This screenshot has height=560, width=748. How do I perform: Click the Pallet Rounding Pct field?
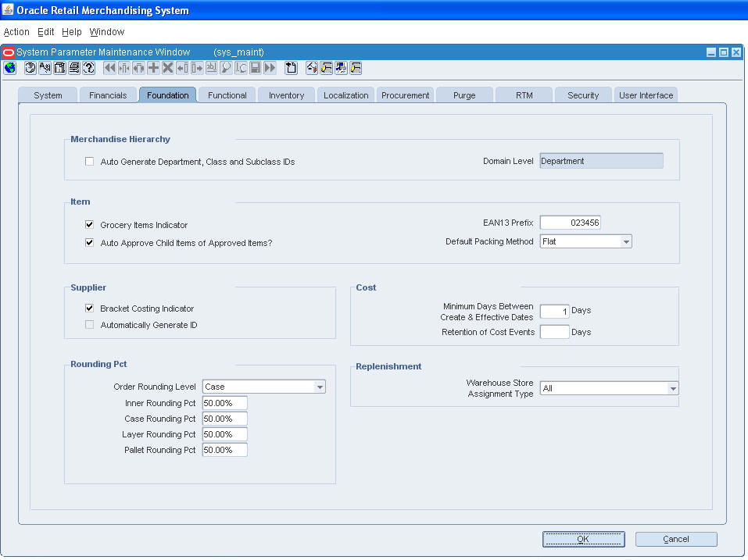coord(224,450)
